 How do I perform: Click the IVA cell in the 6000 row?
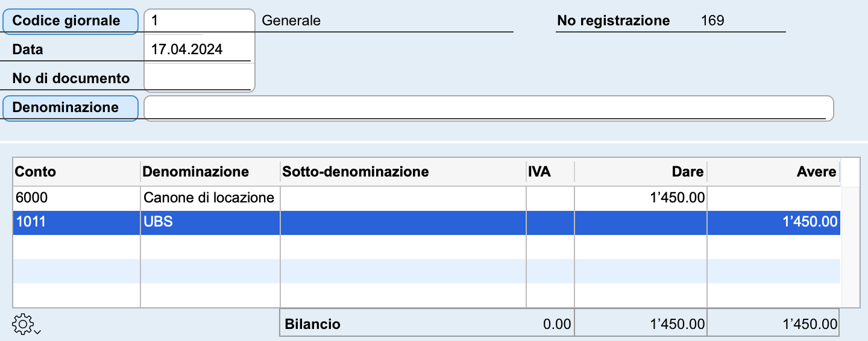pos(550,198)
